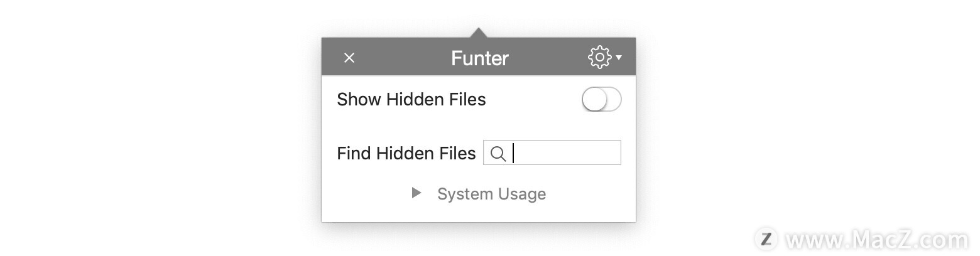Close the Funter popover with the X icon
The width and height of the screenshot is (980, 256).
pyautogui.click(x=349, y=58)
